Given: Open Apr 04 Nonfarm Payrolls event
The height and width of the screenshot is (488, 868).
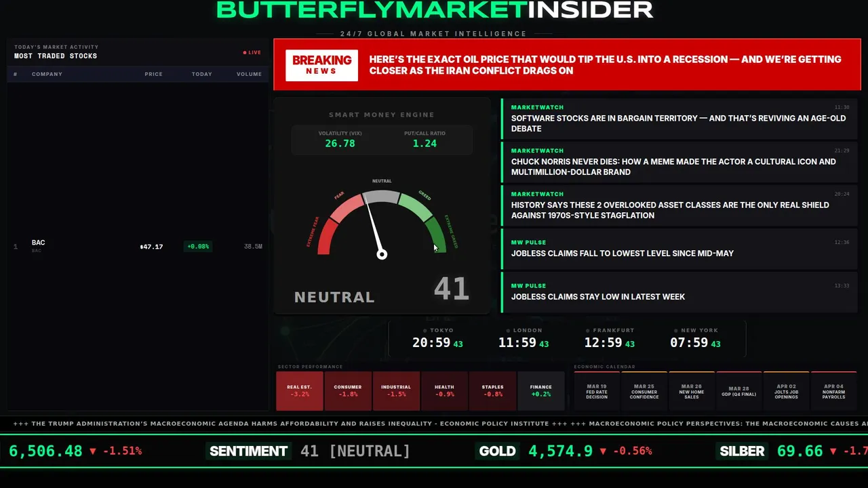Looking at the screenshot, I should point(834,391).
